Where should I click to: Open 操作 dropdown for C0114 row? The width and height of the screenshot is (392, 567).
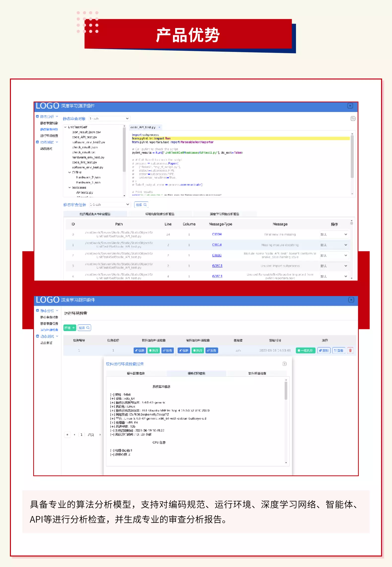click(x=334, y=245)
